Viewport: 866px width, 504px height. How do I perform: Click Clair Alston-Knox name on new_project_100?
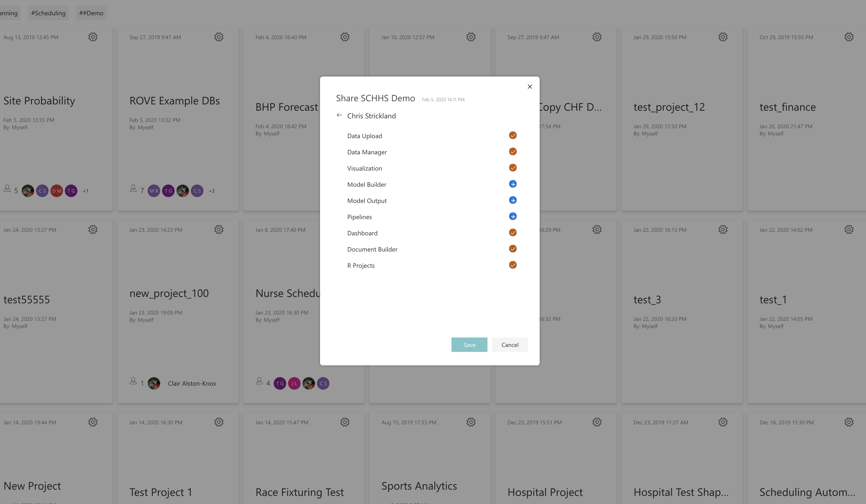pyautogui.click(x=192, y=383)
